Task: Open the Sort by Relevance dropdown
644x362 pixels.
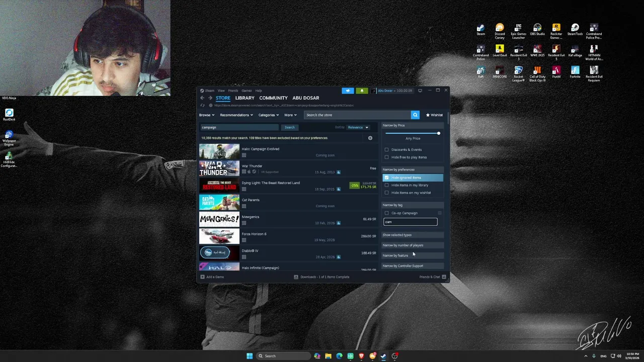Action: pyautogui.click(x=358, y=127)
